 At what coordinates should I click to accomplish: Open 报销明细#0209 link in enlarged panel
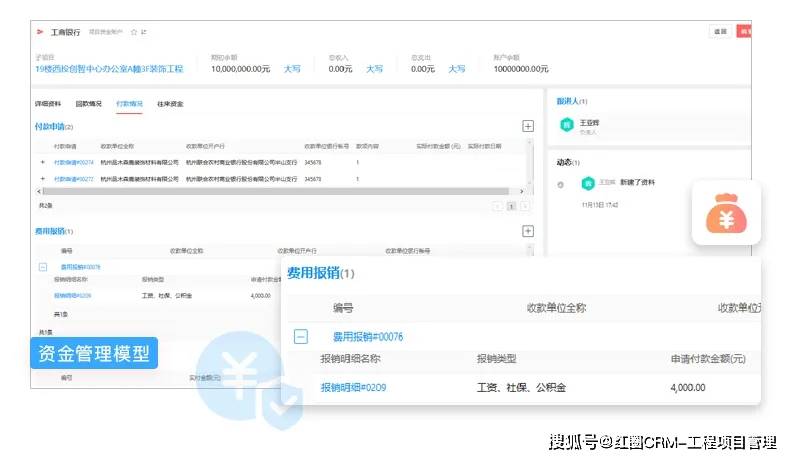[x=353, y=387]
